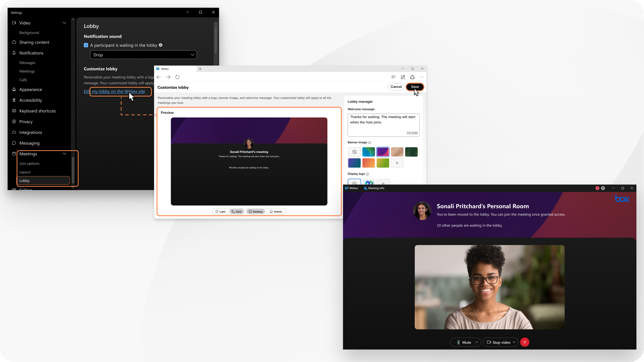Toggle the dark banner image option

click(x=411, y=152)
